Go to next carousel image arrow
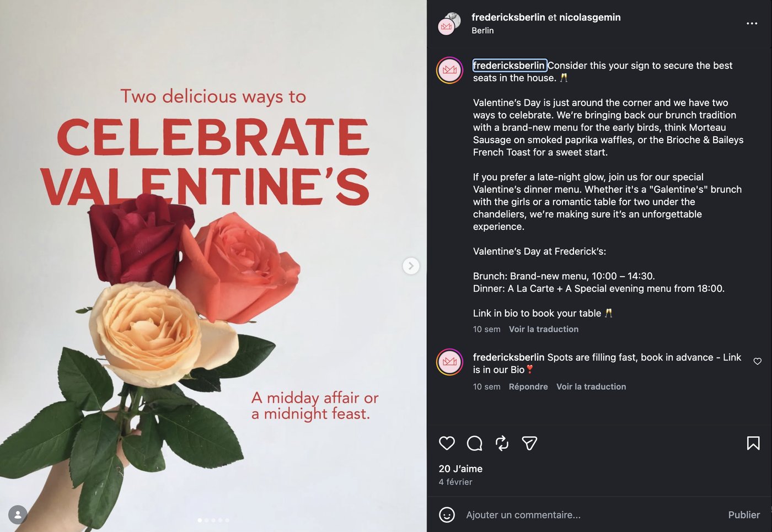This screenshot has height=532, width=772. click(x=411, y=266)
